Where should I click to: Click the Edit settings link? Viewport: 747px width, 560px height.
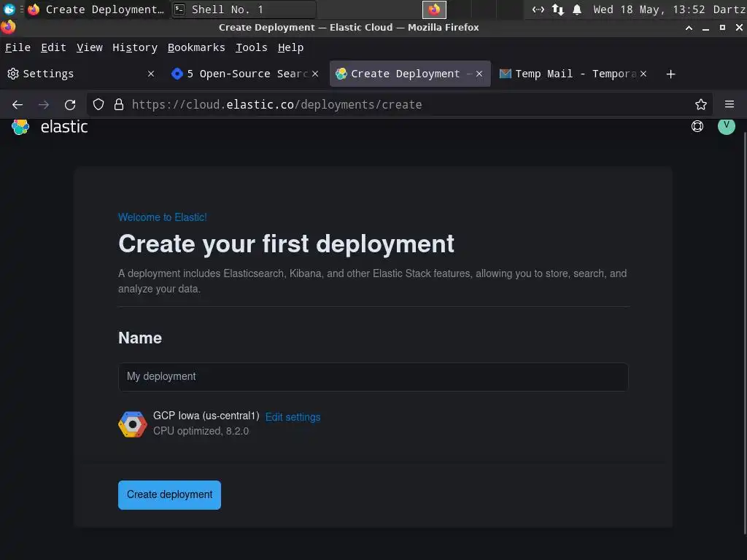point(293,417)
